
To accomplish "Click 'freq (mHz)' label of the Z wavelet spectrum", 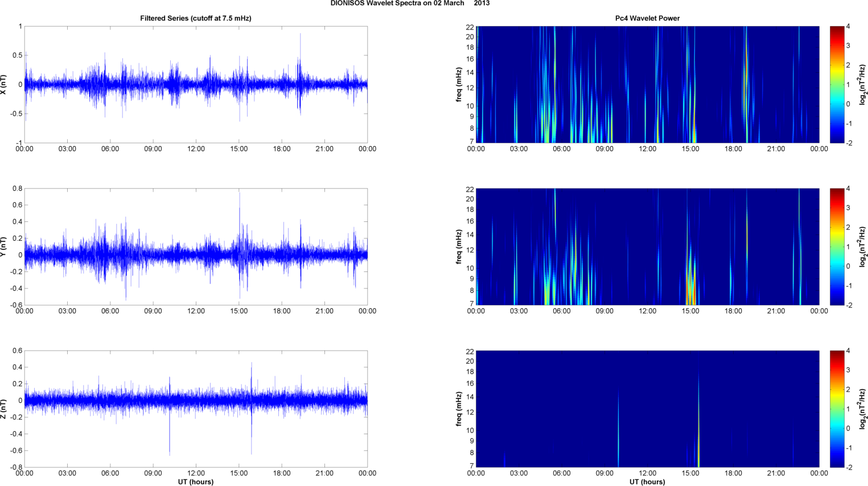I will (x=459, y=409).
